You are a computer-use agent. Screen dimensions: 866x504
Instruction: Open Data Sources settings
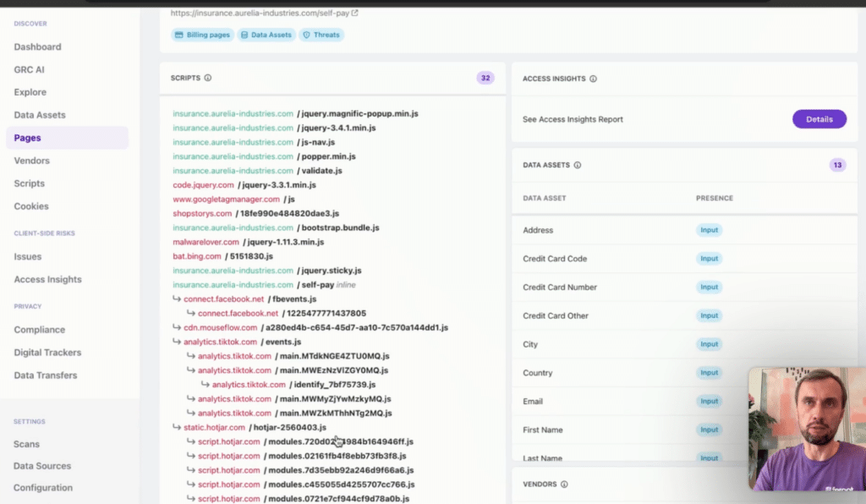(x=42, y=466)
